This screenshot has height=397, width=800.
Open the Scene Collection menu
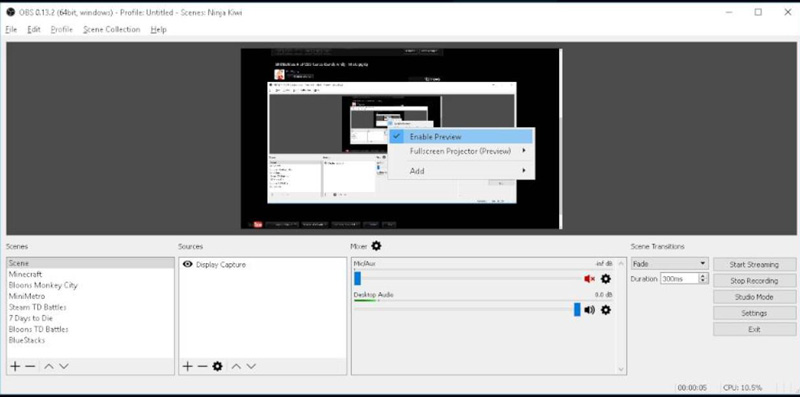[x=112, y=30]
